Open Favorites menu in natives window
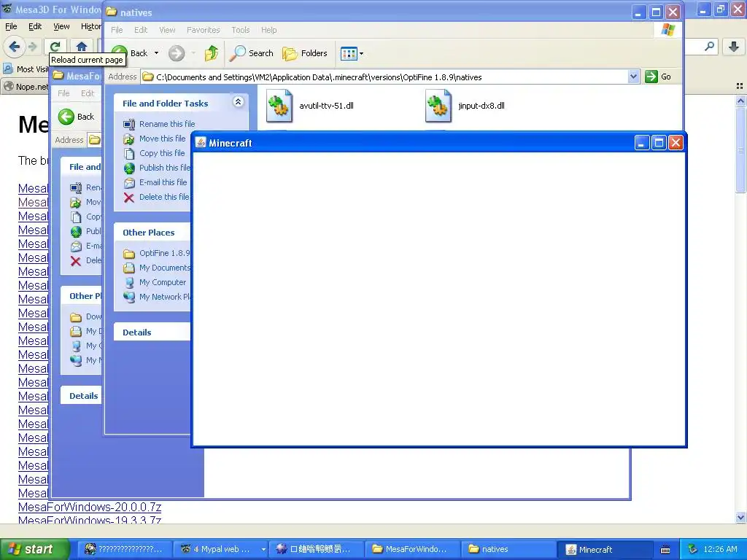747x560 pixels. coord(204,30)
